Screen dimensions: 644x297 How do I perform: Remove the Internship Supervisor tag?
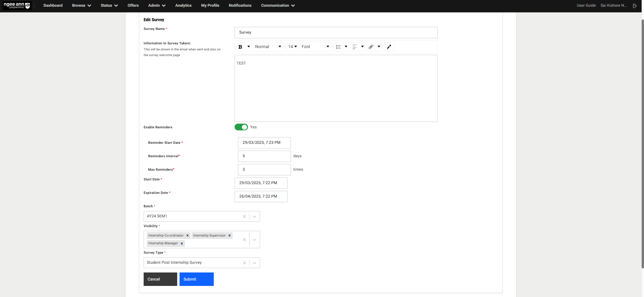(230, 236)
